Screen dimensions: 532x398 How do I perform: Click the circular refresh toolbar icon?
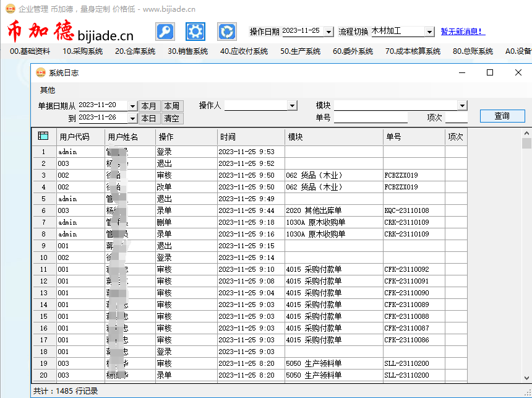point(226,31)
